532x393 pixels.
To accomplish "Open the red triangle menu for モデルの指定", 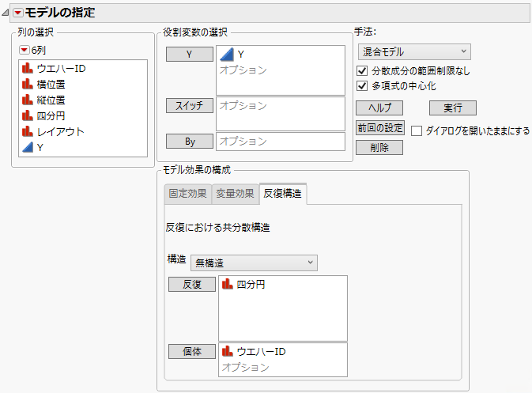I will coord(18,13).
